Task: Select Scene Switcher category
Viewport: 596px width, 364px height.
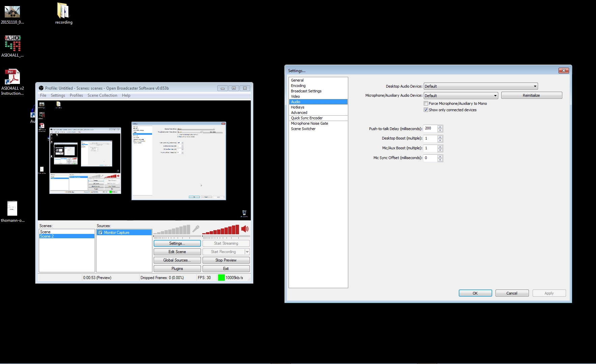Action: [x=318, y=129]
